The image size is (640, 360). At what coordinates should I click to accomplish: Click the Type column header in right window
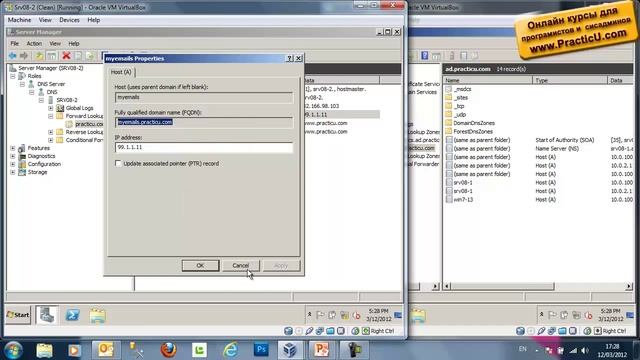(570, 80)
